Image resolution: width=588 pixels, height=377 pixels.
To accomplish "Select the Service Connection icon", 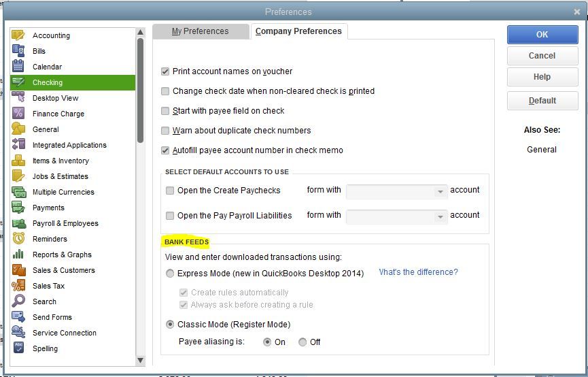I will click(18, 333).
